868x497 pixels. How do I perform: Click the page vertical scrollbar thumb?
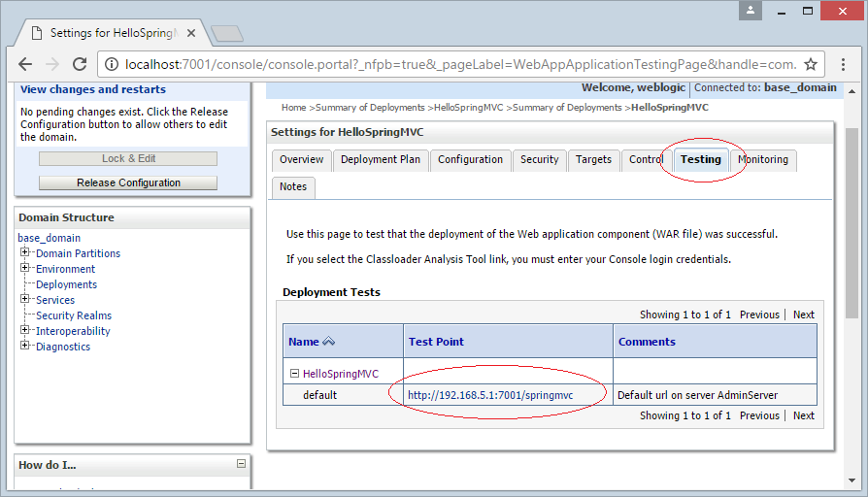click(851, 223)
